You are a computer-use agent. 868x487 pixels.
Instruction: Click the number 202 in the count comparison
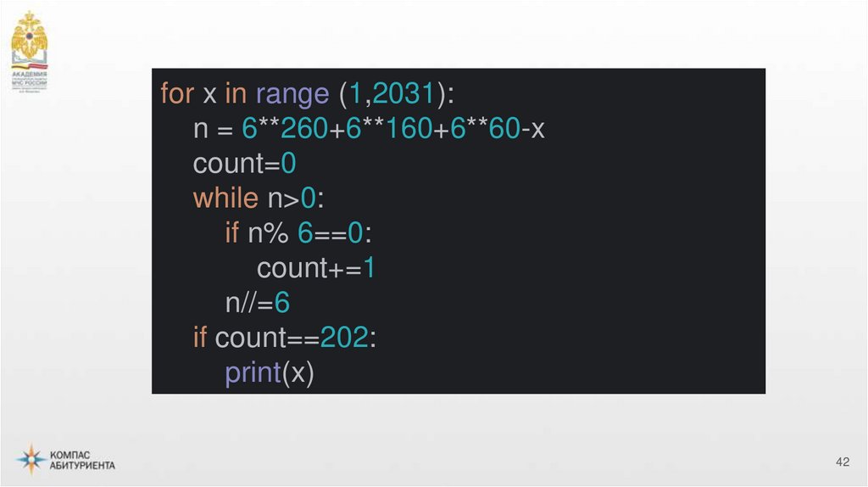point(343,338)
